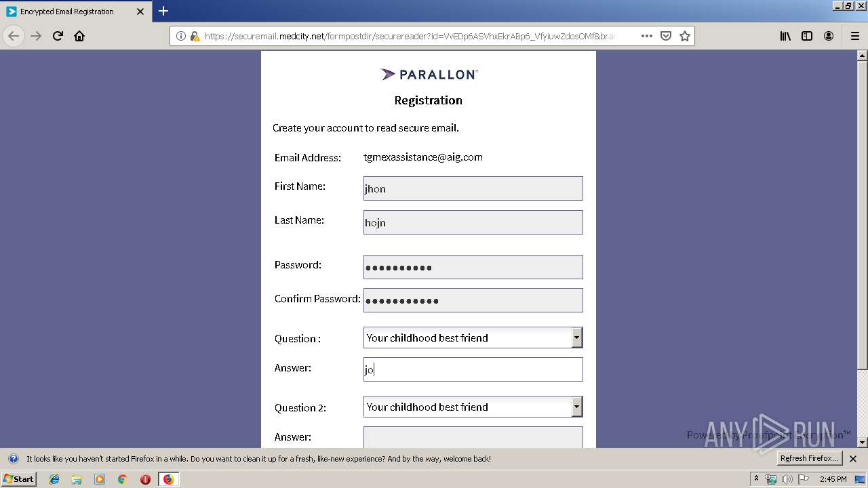Open page actions three-dot menu
Viewport: 868px width, 488px height.
646,36
